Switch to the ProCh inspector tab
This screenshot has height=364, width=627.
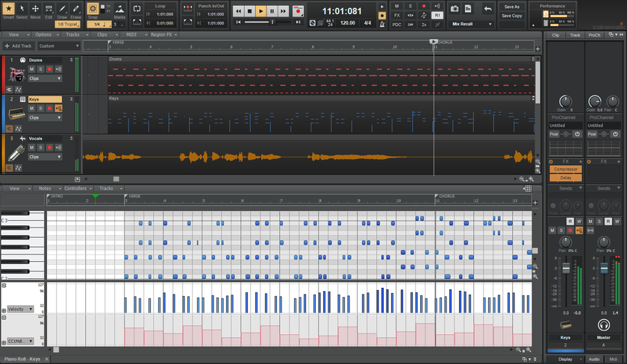tap(594, 35)
